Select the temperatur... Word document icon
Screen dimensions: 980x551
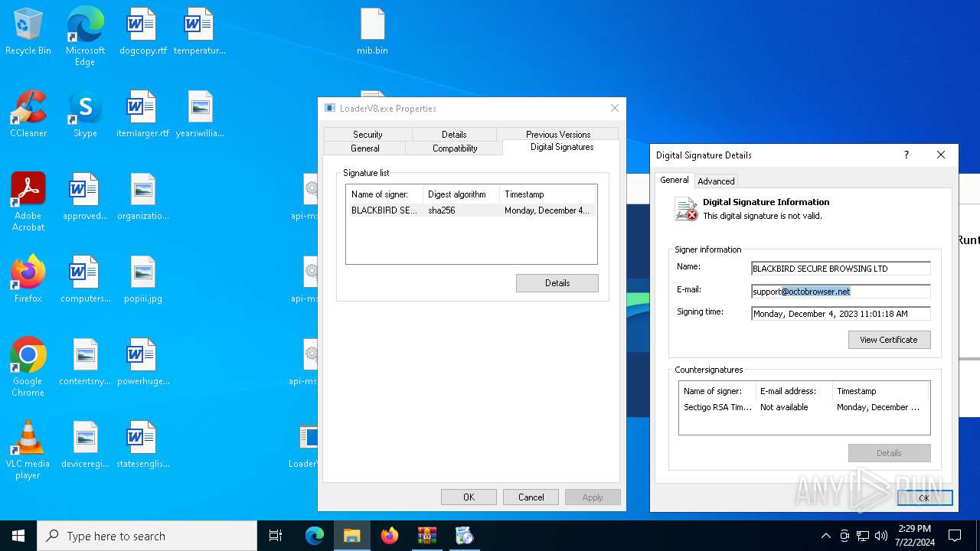pyautogui.click(x=199, y=32)
